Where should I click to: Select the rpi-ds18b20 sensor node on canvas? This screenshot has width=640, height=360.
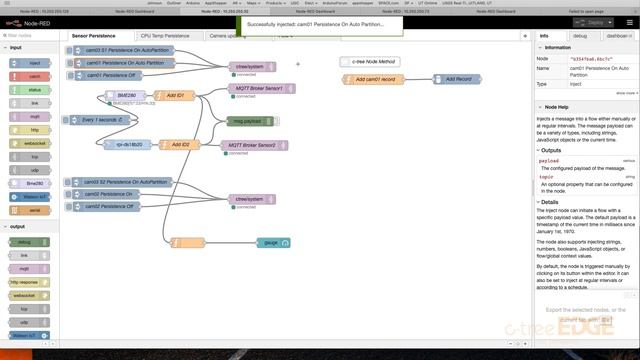pyautogui.click(x=127, y=144)
